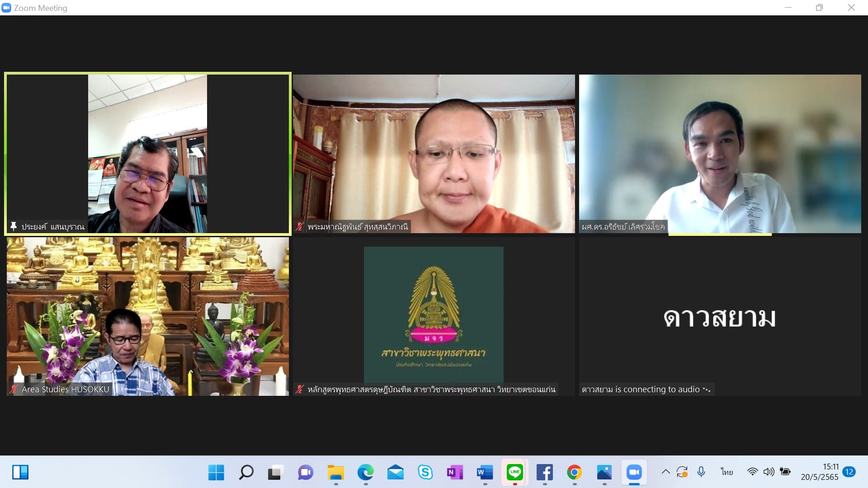Screen dimensions: 868x488
Task: Open OneNote from taskbar
Action: click(x=455, y=472)
